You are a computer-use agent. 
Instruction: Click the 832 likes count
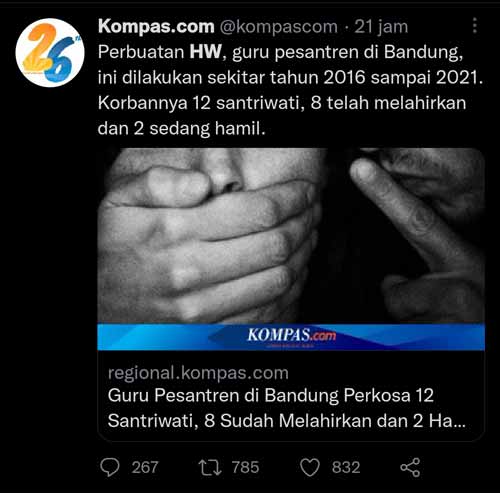[346, 467]
